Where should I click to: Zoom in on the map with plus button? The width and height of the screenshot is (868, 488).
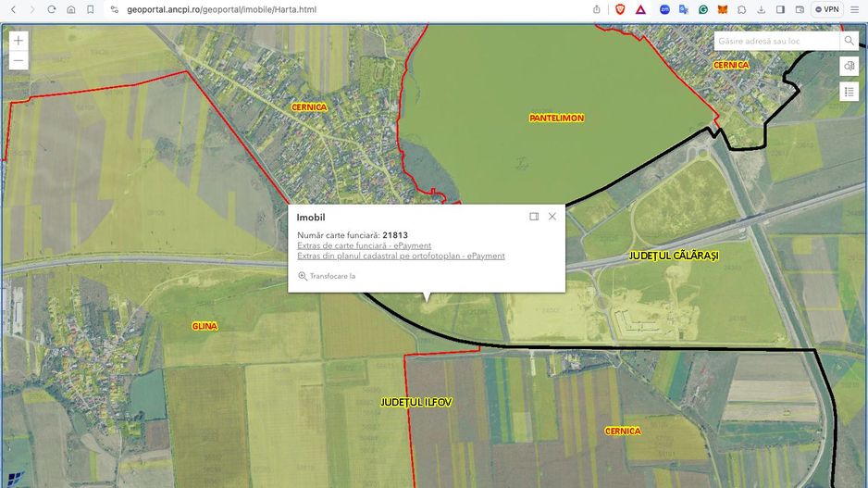point(19,41)
